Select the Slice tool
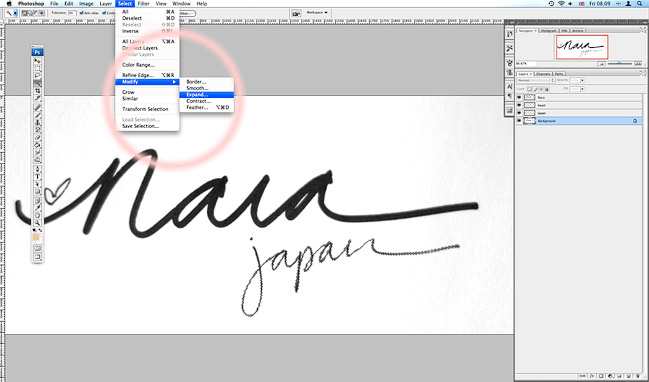Screen dimensions: 649x382 (37, 99)
